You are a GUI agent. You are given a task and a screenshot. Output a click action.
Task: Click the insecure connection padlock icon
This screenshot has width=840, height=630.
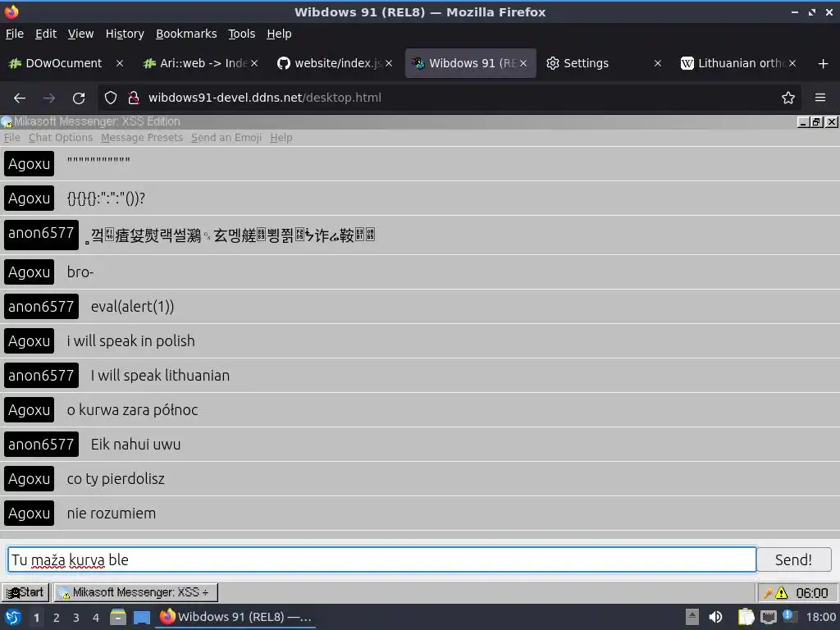134,98
